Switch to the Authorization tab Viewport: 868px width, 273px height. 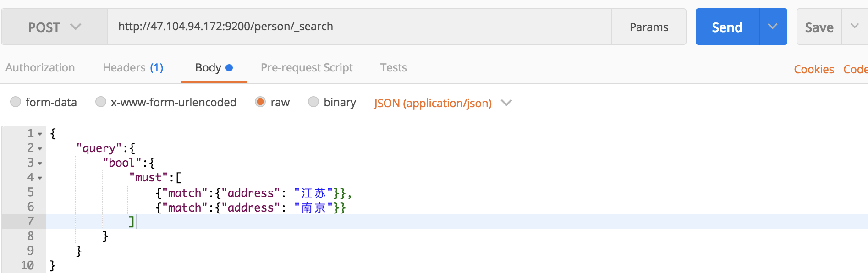pyautogui.click(x=40, y=68)
